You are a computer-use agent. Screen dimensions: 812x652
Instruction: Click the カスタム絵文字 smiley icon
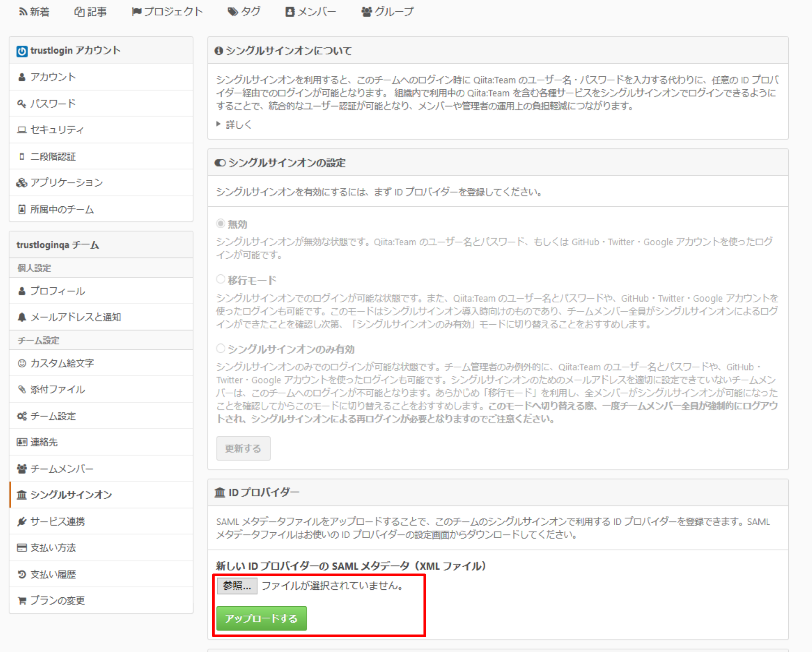click(22, 363)
